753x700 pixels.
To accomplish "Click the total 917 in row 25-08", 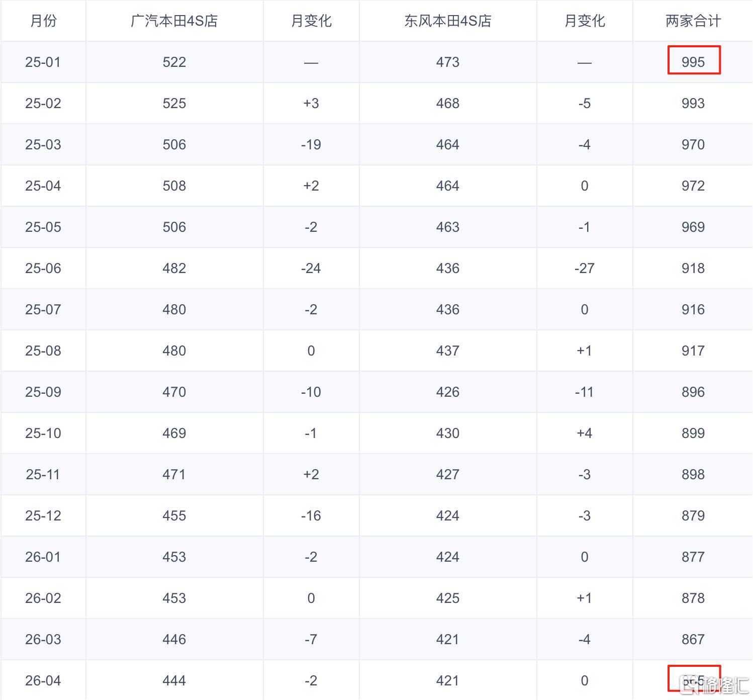I will (693, 351).
